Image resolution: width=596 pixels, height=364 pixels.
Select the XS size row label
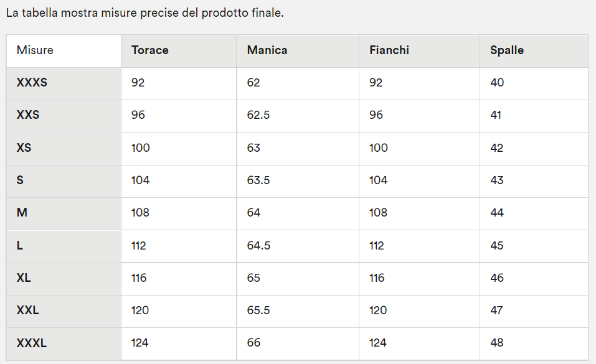coord(64,149)
